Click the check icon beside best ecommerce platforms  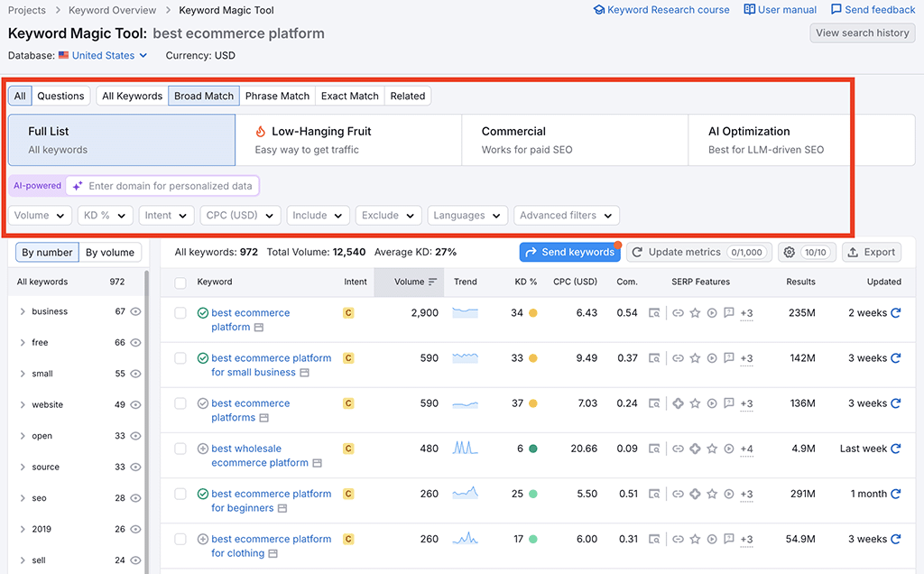click(203, 403)
